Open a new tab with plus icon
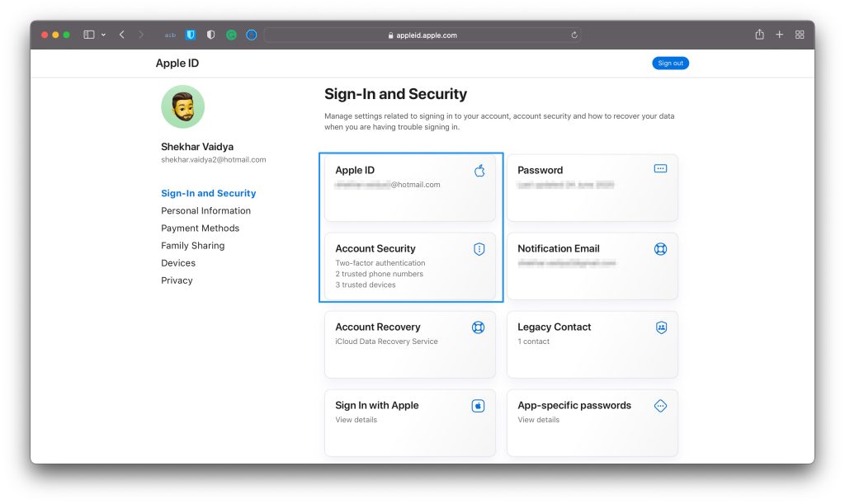 [779, 35]
